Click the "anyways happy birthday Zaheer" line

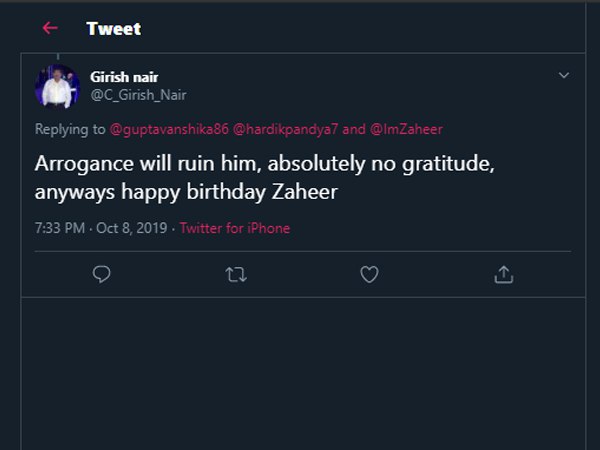pos(186,190)
